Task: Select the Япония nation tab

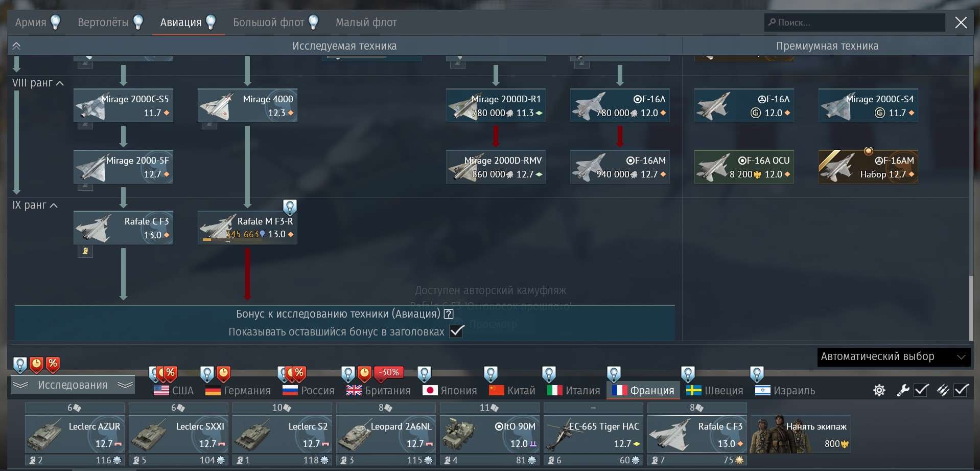Action: coord(450,391)
